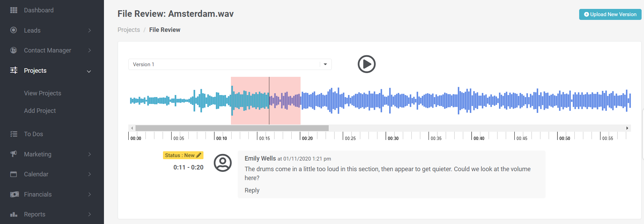The height and width of the screenshot is (224, 644).
Task: Select Add Project in sidebar
Action: (40, 111)
